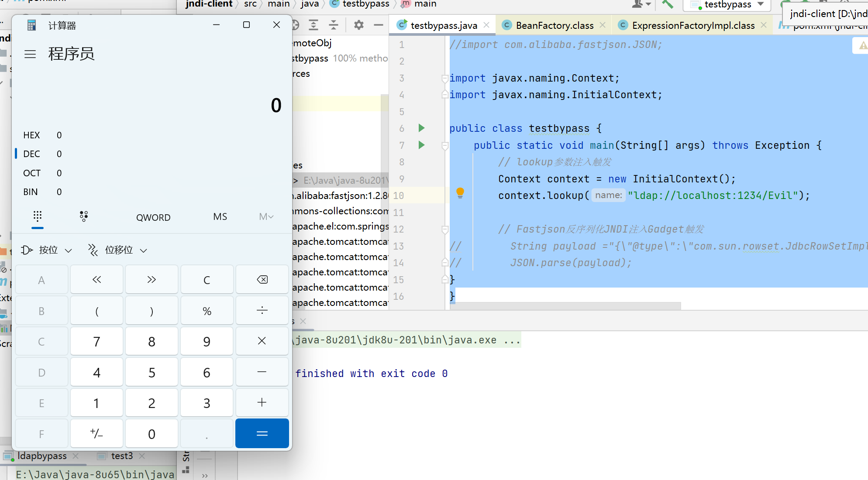Screen dimensions: 868x480
Task: Collapse the import block fold marker on line 3
Action: pyautogui.click(x=445, y=79)
